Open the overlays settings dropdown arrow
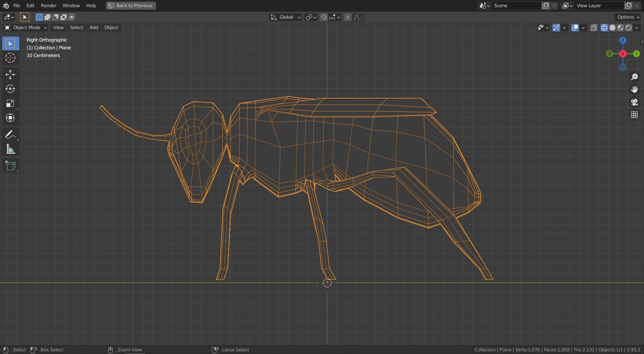Viewport: 644px width, 354px height. click(583, 28)
